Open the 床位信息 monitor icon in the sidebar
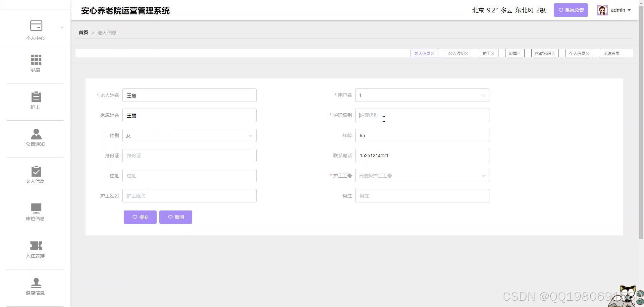 pos(36,208)
